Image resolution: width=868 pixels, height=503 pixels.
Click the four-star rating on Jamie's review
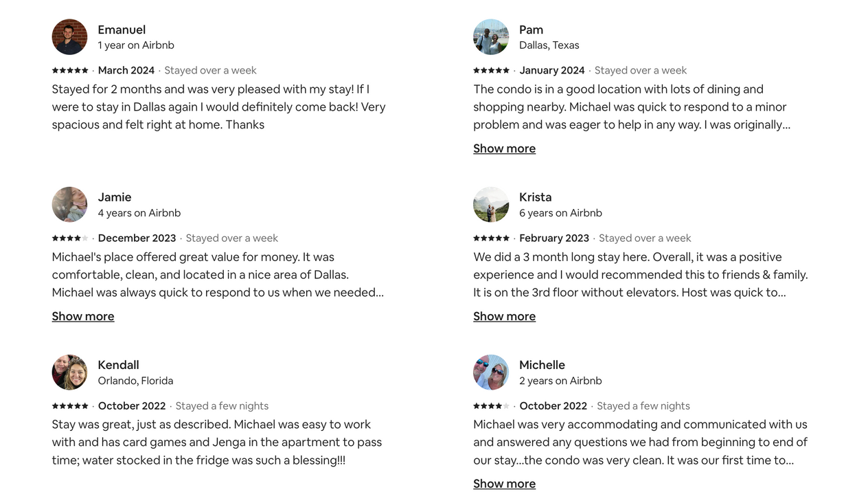coord(70,238)
